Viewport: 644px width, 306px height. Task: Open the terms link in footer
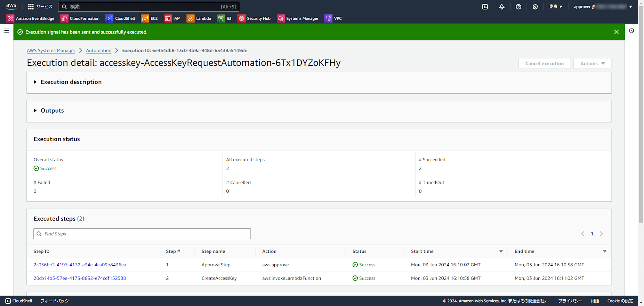point(595,301)
